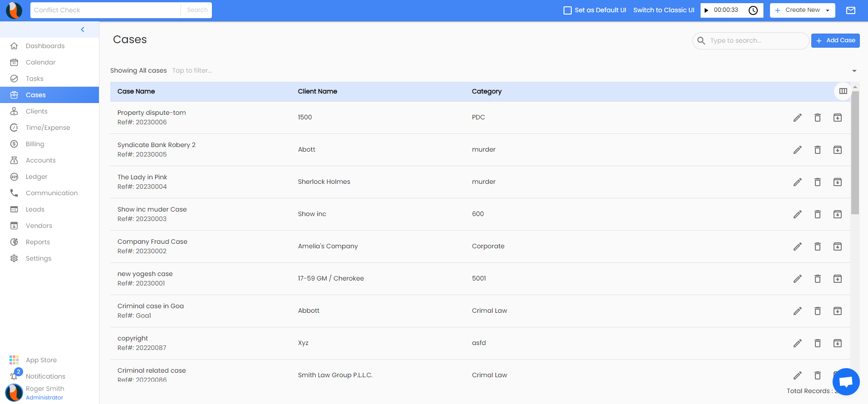Open Notifications bell in sidebar
The image size is (868, 404).
[x=15, y=376]
